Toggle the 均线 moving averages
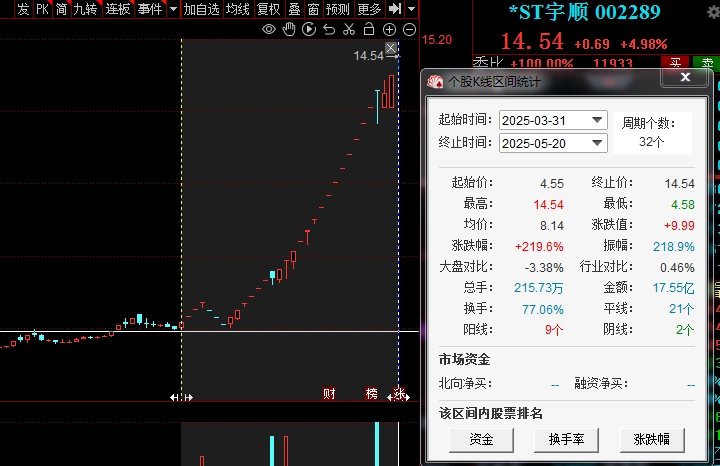The image size is (720, 466). [x=237, y=9]
